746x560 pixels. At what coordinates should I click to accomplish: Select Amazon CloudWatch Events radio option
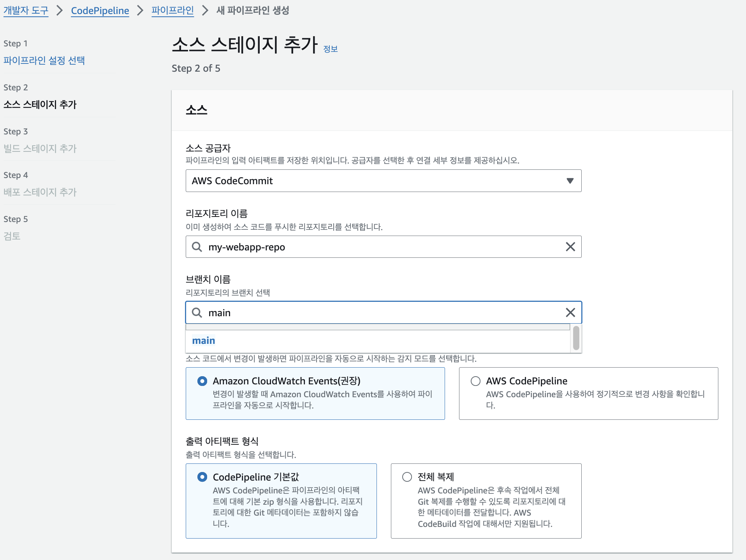pyautogui.click(x=202, y=381)
